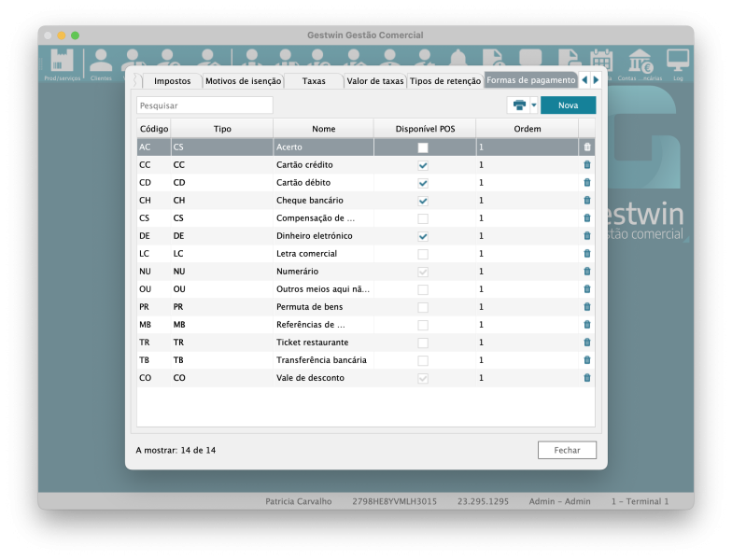732x560 pixels.
Task: Toggle Disponível POS for Cheque bancário
Action: click(x=423, y=201)
